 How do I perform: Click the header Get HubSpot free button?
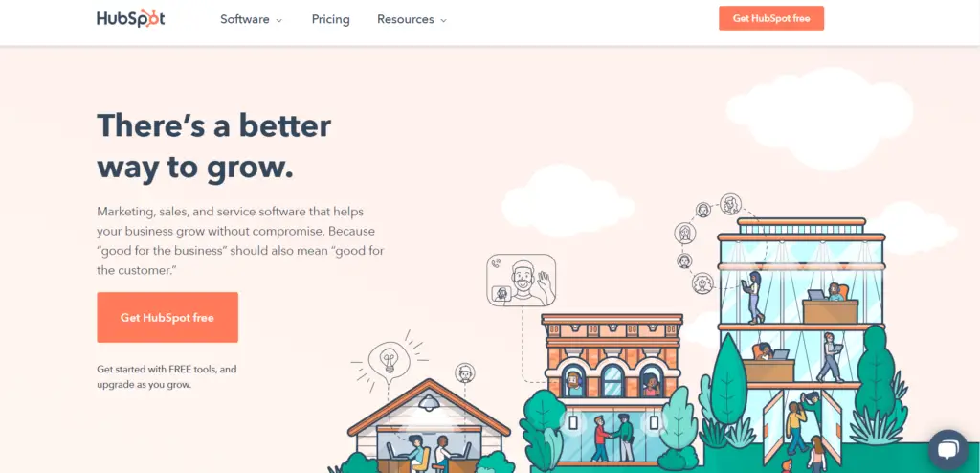771,18
